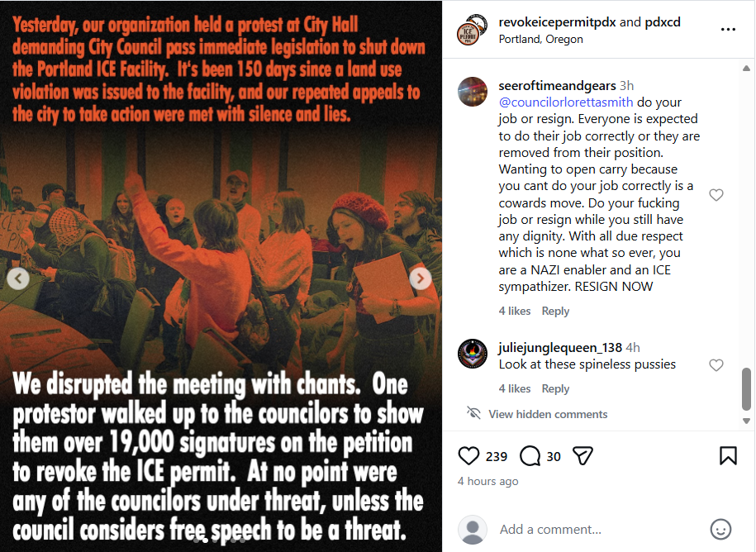Screen dimensions: 756x552
Task: Visit the @councilorlorettasmith mention
Action: [565, 102]
